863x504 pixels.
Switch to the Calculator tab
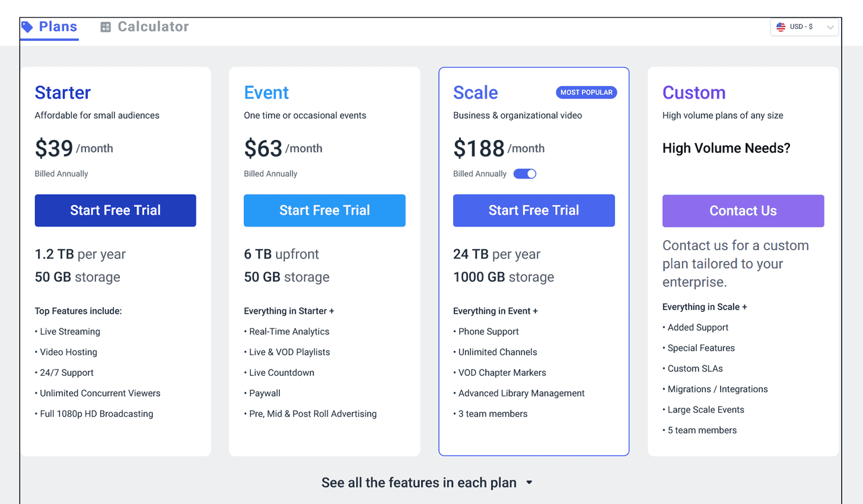coord(145,27)
